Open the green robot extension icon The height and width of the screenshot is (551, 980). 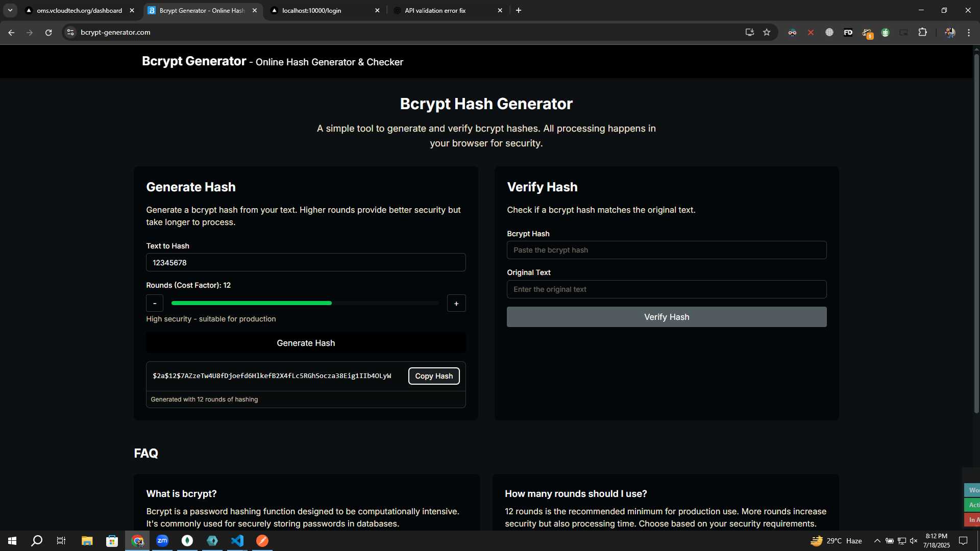tap(886, 32)
